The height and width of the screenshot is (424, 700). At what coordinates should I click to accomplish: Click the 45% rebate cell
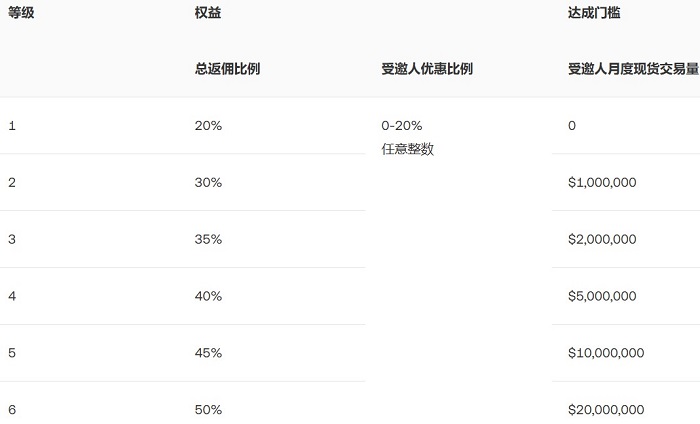click(208, 353)
